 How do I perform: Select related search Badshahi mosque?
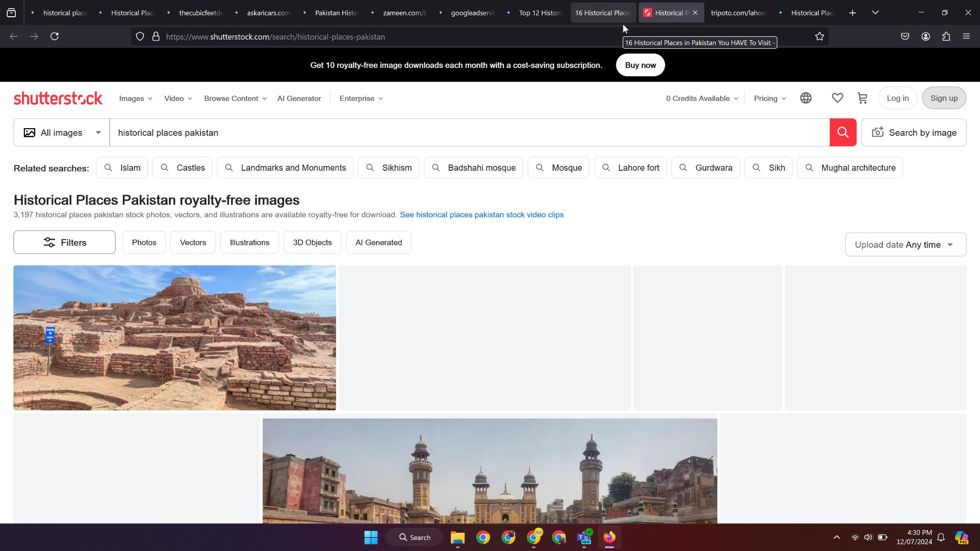click(473, 168)
